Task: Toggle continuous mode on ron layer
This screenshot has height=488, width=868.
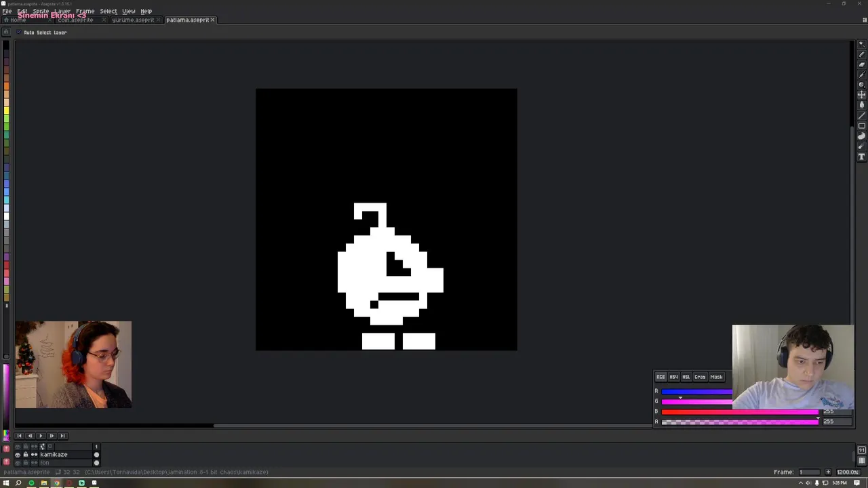Action: [34, 463]
